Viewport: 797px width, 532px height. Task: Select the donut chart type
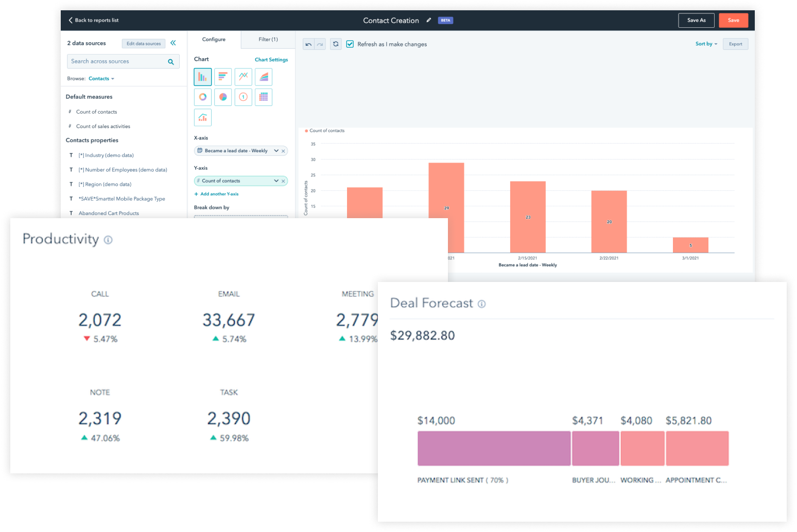tap(202, 97)
